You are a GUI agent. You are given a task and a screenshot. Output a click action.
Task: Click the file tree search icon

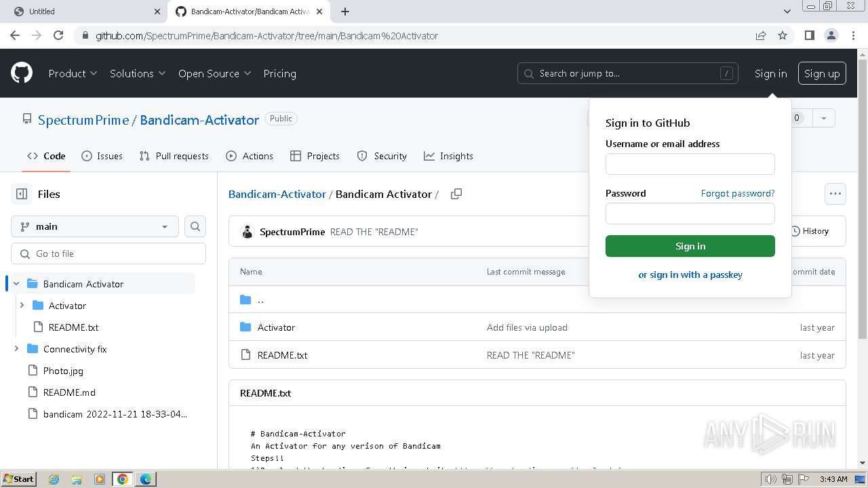[x=195, y=226]
